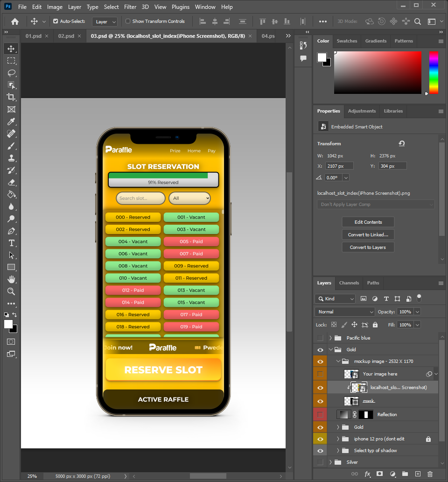Screen dimensions: 448x482
Task: Open the Opacity dropdown in Layers panel
Action: pos(417,312)
